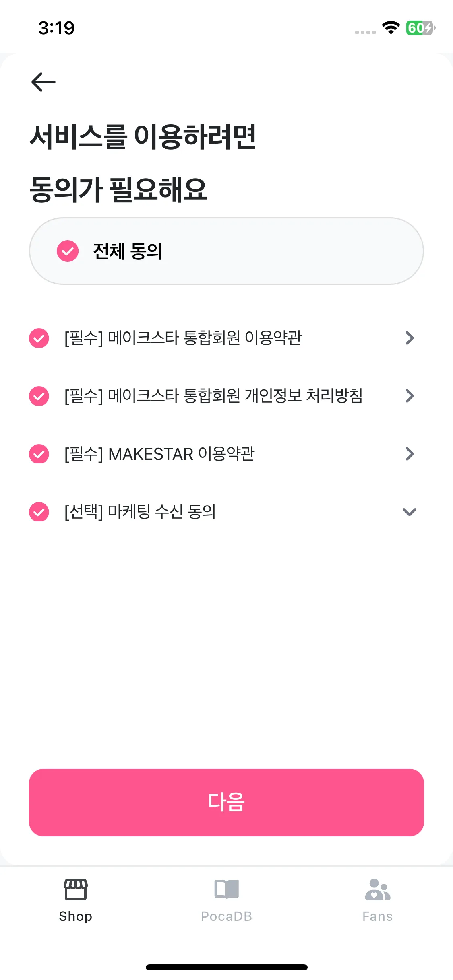Go back using the left arrow icon
The width and height of the screenshot is (453, 980).
[43, 82]
